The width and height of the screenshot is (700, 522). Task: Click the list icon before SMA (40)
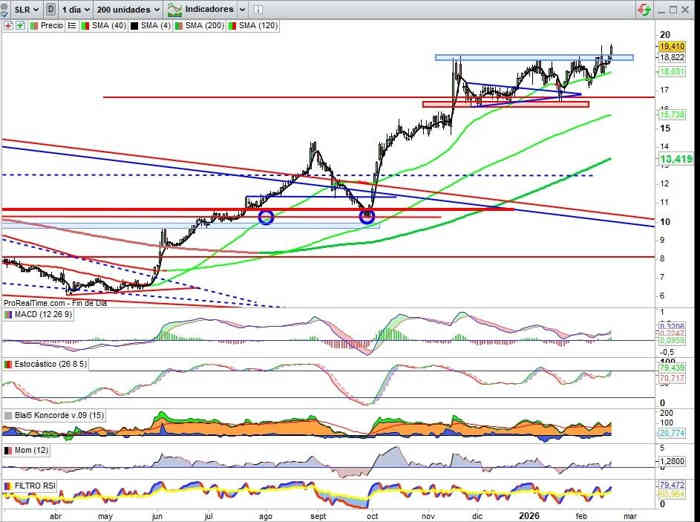70,24
